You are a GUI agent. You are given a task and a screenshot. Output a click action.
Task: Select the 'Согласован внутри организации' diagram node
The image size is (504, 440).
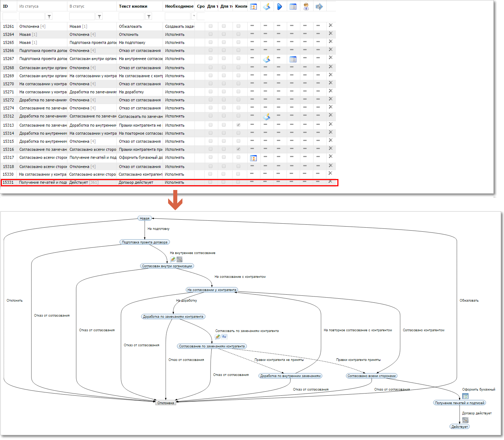(167, 266)
